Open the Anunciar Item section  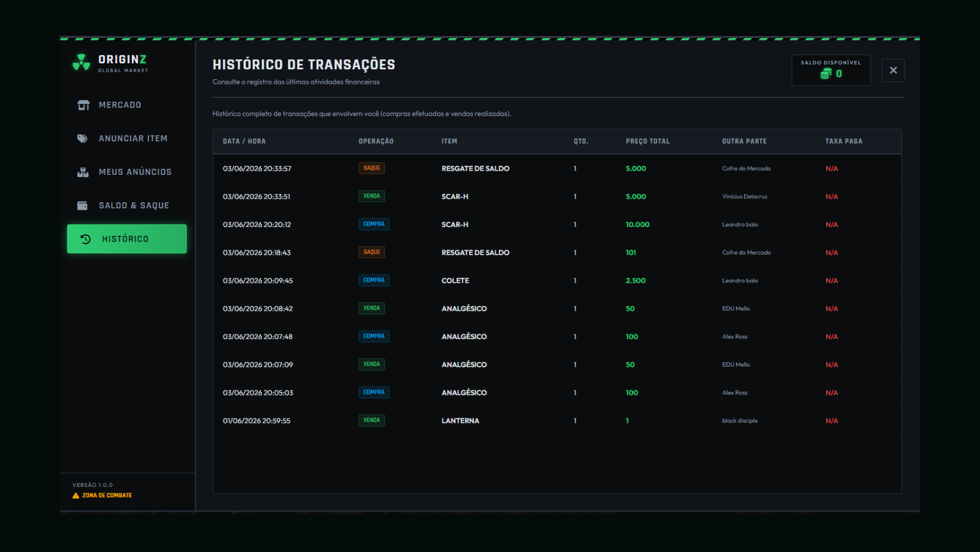pyautogui.click(x=127, y=138)
